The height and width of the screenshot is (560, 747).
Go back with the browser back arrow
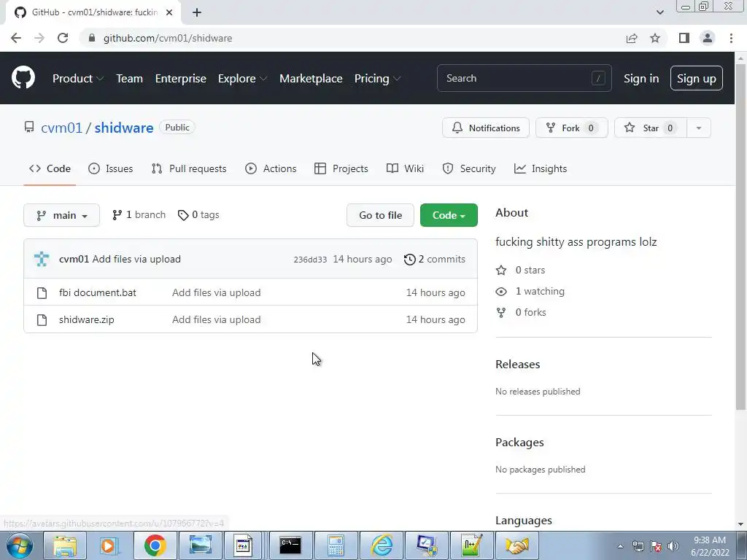click(x=16, y=38)
